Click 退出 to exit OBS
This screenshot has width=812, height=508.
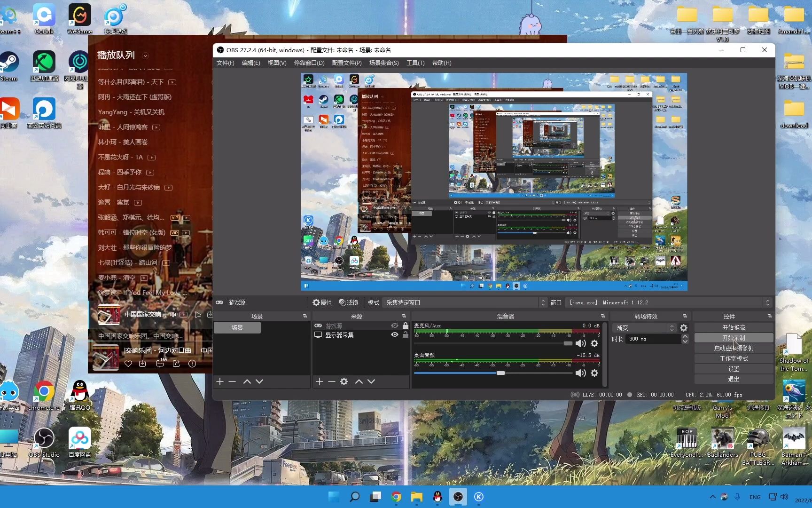pyautogui.click(x=734, y=379)
